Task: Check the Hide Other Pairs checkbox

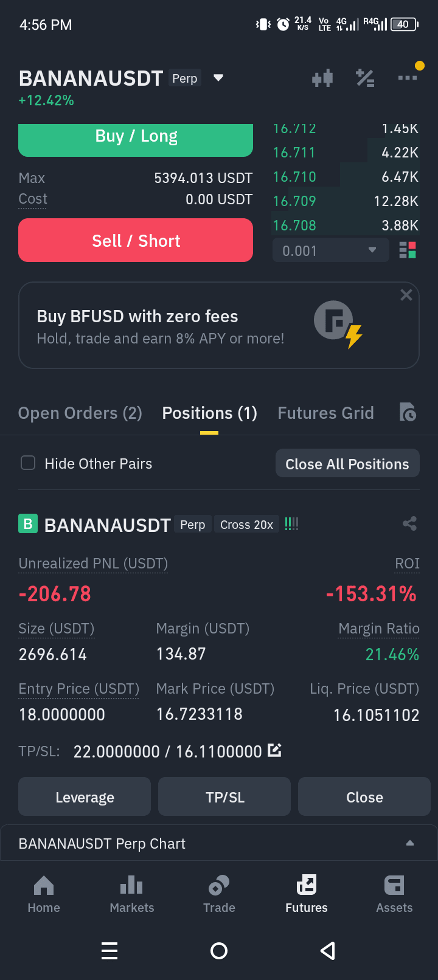Action: coord(28,463)
